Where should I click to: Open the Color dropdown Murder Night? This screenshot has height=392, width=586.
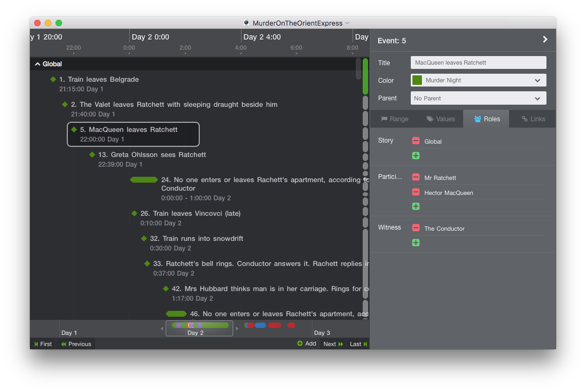point(479,80)
